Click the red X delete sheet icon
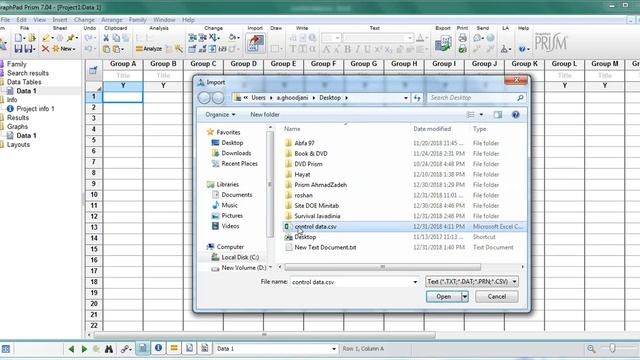 click(x=45, y=49)
